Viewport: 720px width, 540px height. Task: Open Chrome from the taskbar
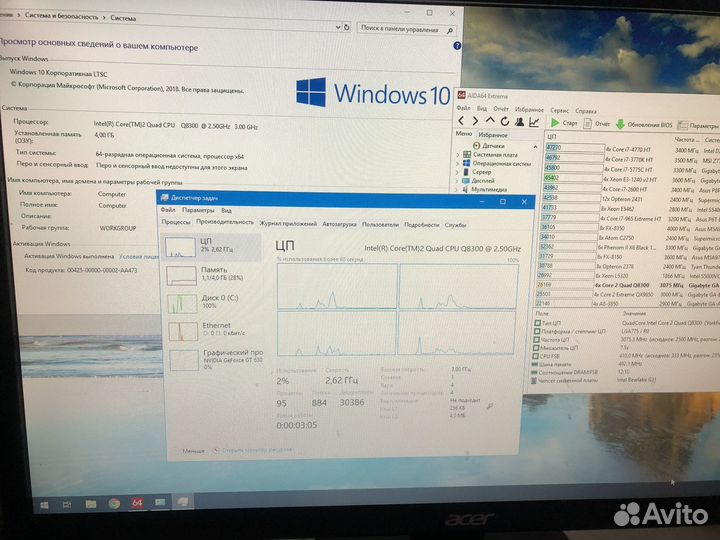pyautogui.click(x=114, y=504)
